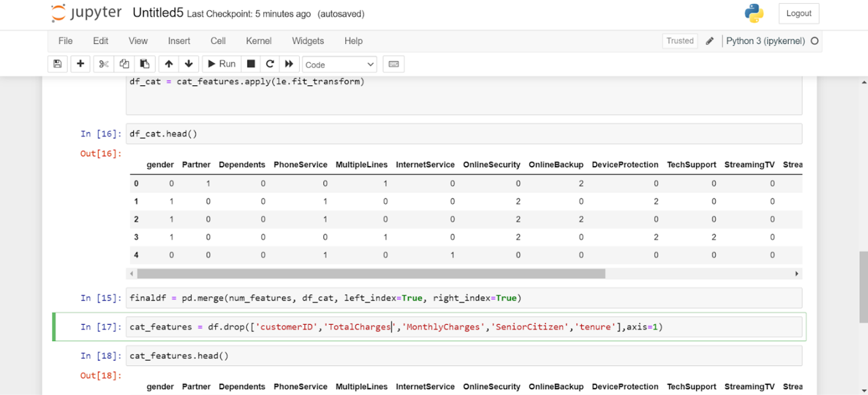The height and width of the screenshot is (395, 868).
Task: Move selected cell down arrow
Action: click(x=189, y=64)
